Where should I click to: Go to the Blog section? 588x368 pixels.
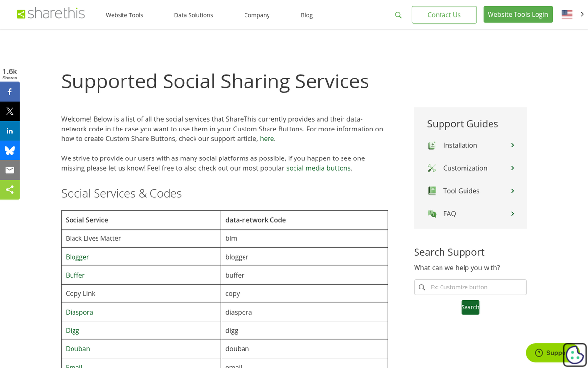pyautogui.click(x=307, y=15)
